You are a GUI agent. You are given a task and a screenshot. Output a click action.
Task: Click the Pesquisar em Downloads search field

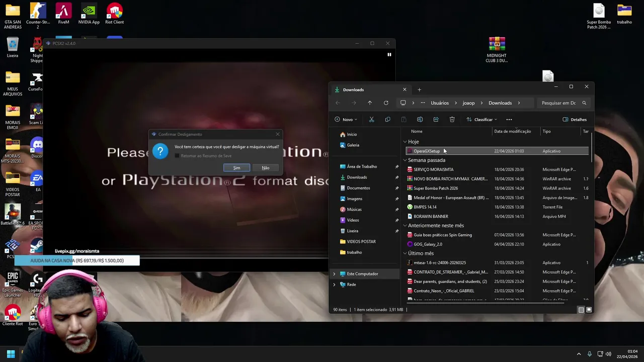563,103
